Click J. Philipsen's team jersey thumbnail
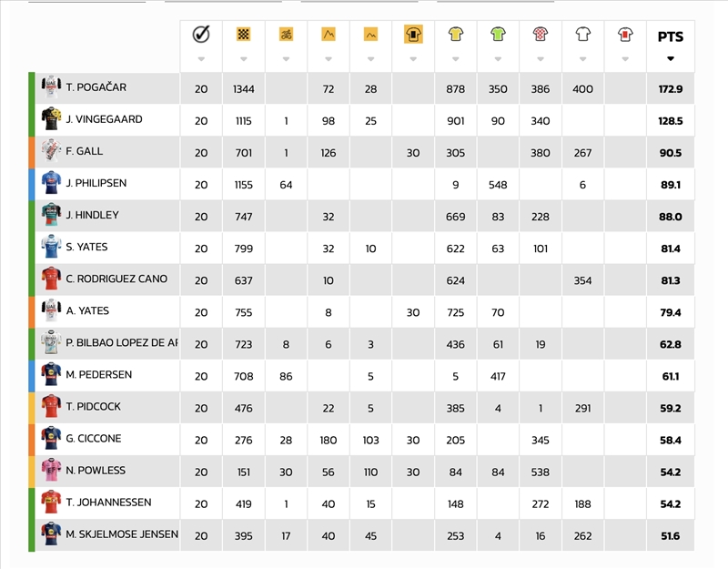728x569 pixels. point(51,184)
